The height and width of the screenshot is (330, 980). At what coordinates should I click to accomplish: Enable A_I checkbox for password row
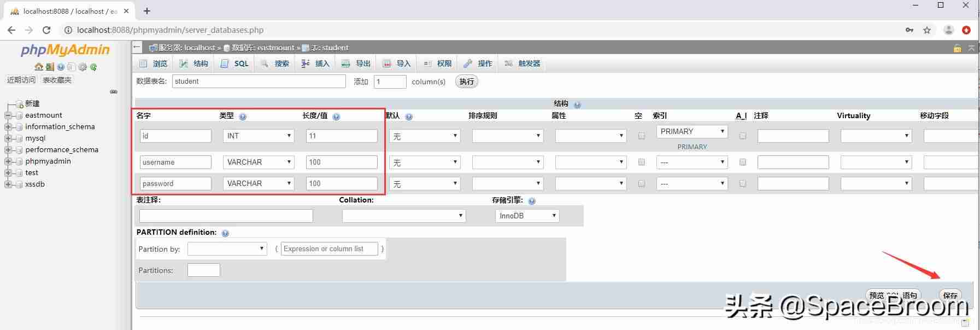coord(742,183)
